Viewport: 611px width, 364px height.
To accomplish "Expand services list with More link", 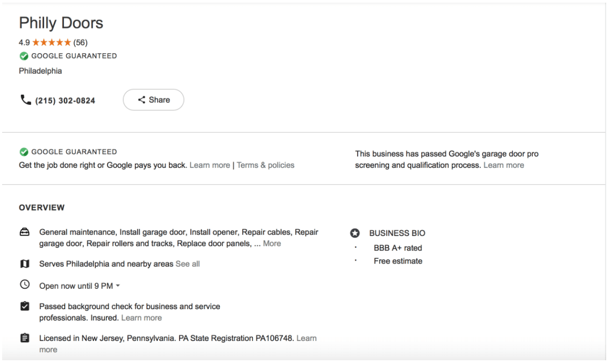I will (x=272, y=244).
